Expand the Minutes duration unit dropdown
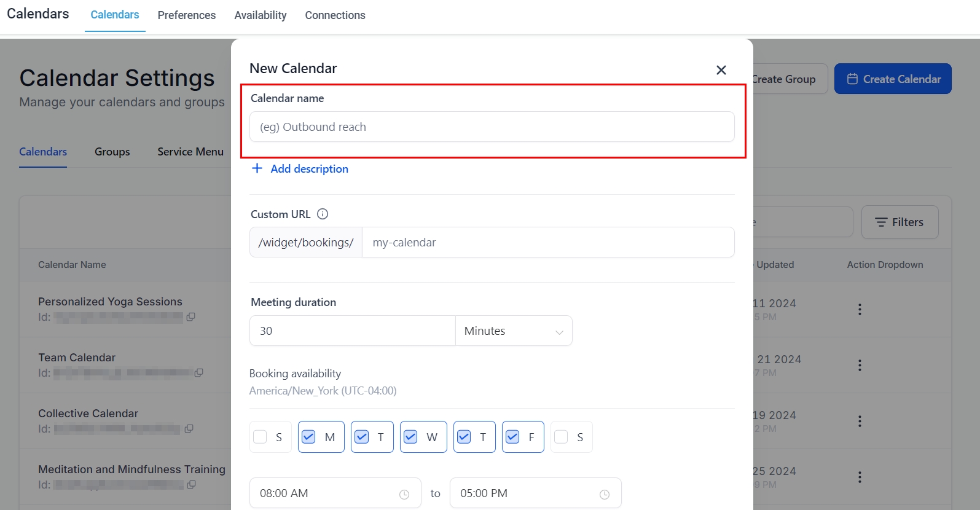 [x=514, y=331]
